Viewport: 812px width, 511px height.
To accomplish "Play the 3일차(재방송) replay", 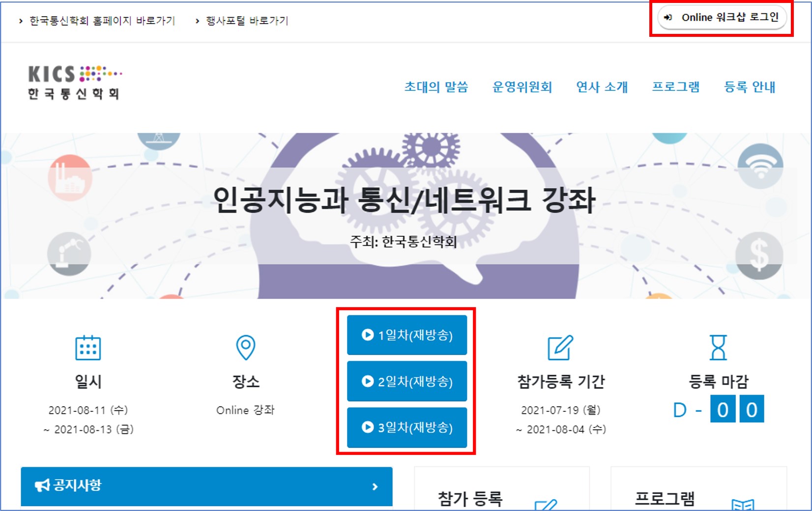I will coord(407,427).
